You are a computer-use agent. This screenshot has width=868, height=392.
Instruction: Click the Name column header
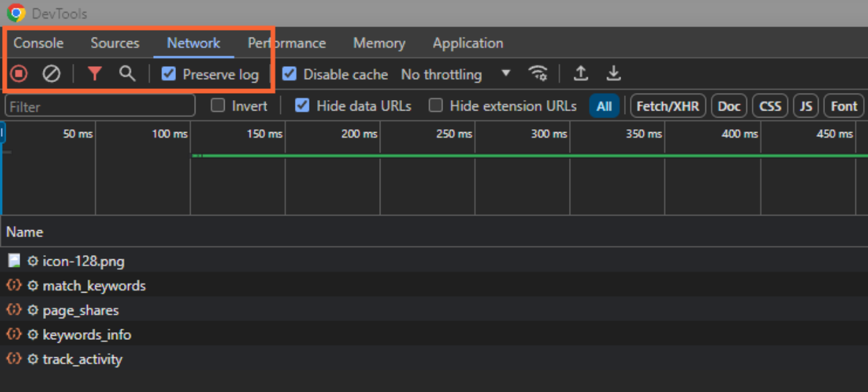point(24,232)
